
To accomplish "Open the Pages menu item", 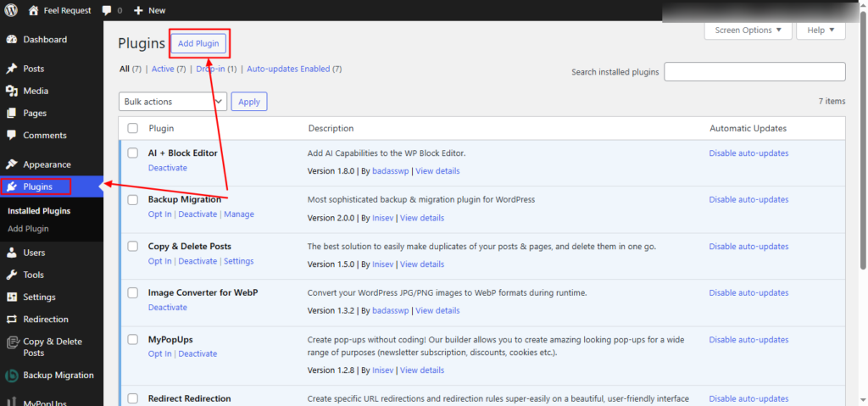I will click(35, 113).
